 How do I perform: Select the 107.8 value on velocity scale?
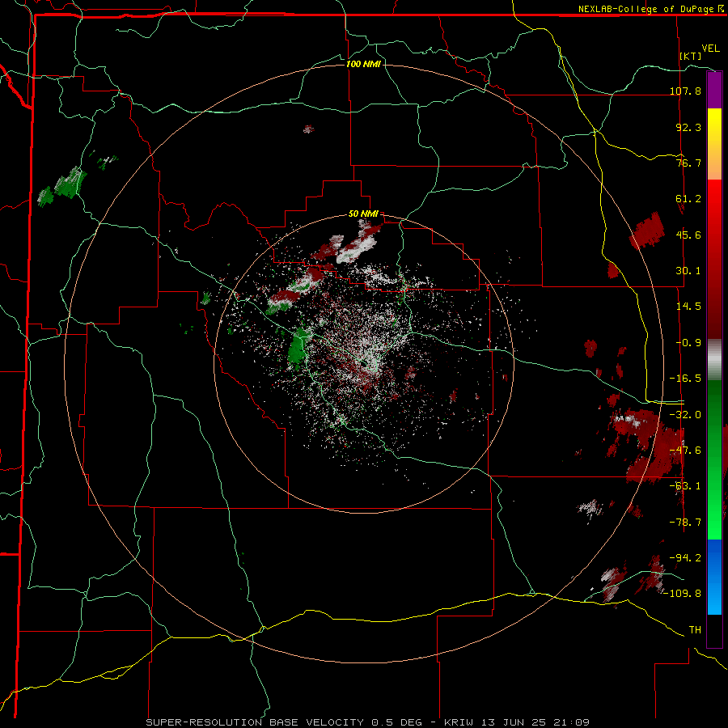click(x=685, y=91)
